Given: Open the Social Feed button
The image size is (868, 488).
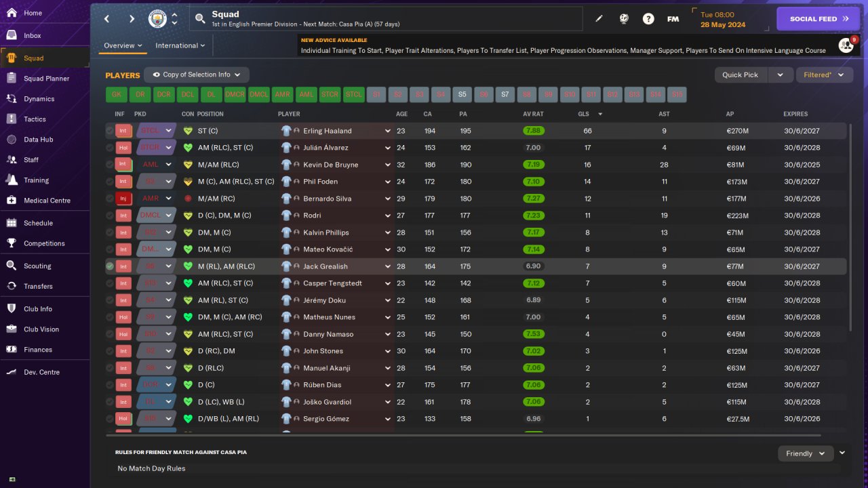Looking at the screenshot, I should 818,19.
